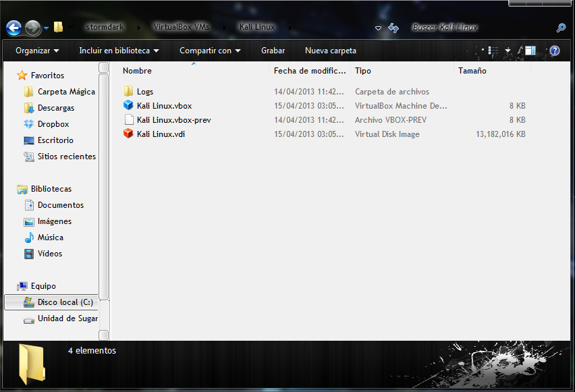Click Archivo VBOX-PREV type cell
The width and height of the screenshot is (575, 392).
click(x=391, y=120)
